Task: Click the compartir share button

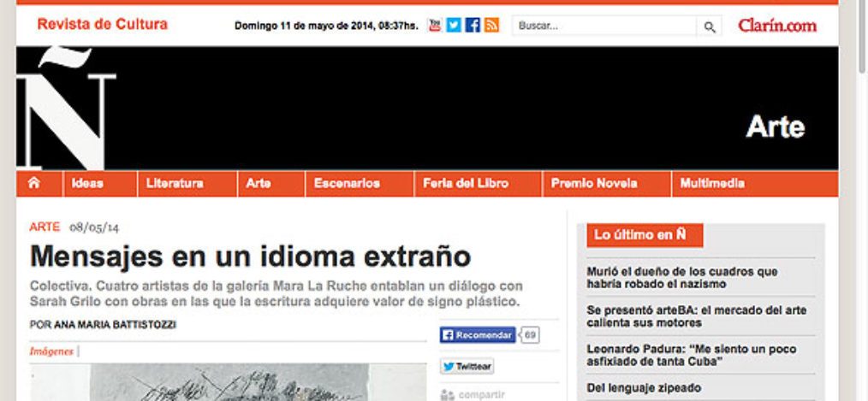Action: (473, 394)
